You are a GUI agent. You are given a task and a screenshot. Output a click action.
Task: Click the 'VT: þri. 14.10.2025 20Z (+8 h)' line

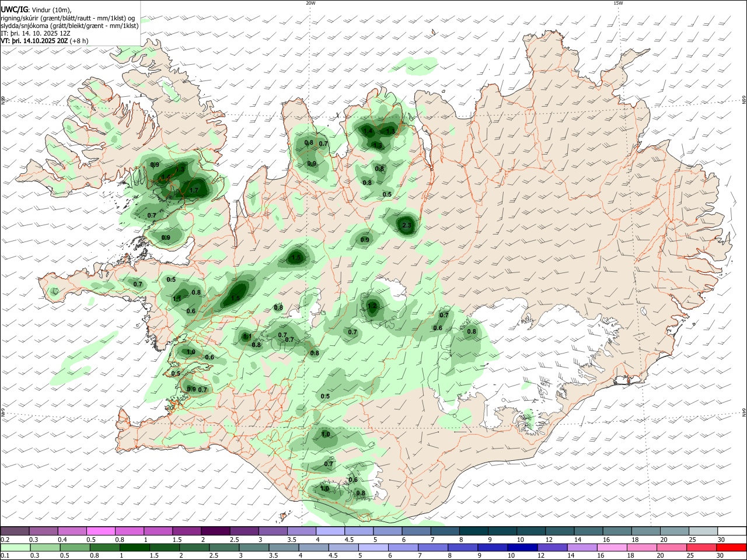(x=44, y=41)
